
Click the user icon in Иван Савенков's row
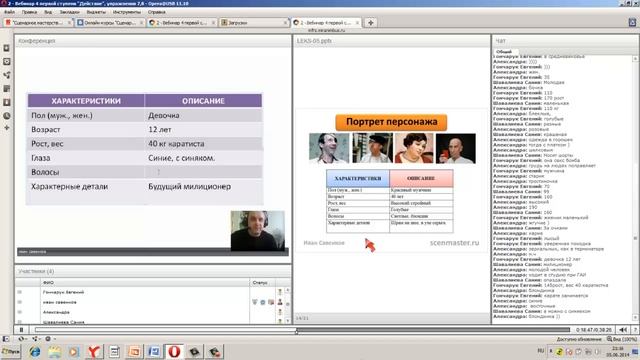click(280, 302)
